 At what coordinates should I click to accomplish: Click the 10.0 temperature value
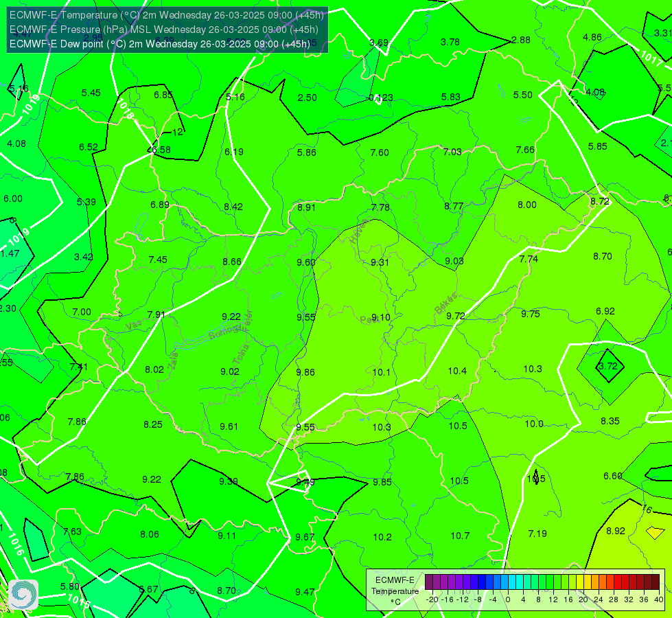click(534, 424)
